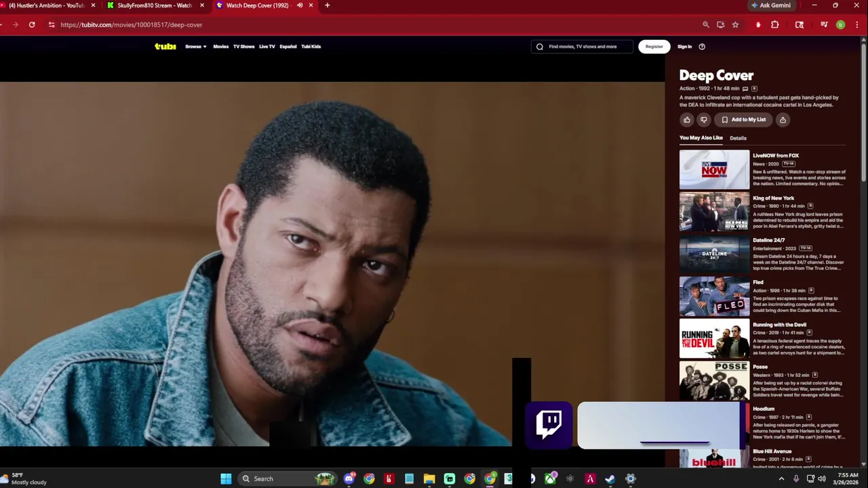This screenshot has height=488, width=868.
Task: Click the tubitv.com address bar URL
Action: (x=131, y=24)
